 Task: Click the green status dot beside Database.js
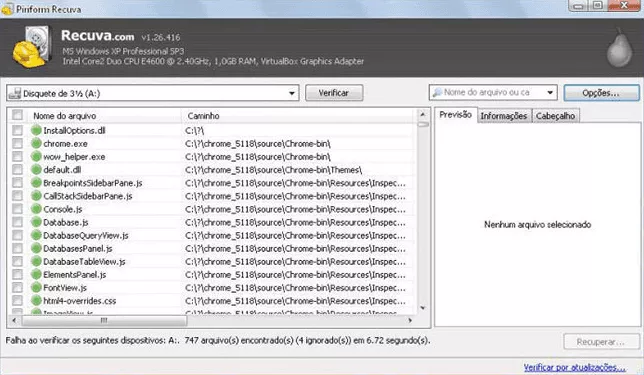tap(36, 223)
